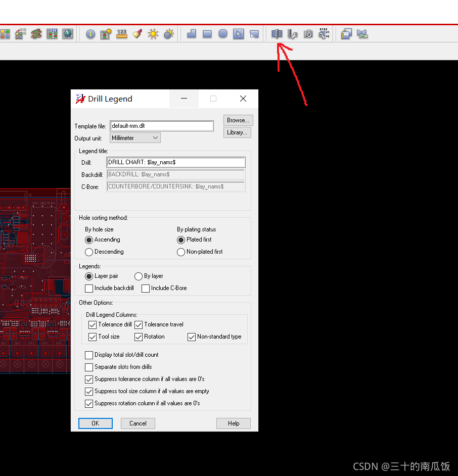Minimize the Drill Legend dialog
This screenshot has width=458, height=476.
[x=184, y=99]
